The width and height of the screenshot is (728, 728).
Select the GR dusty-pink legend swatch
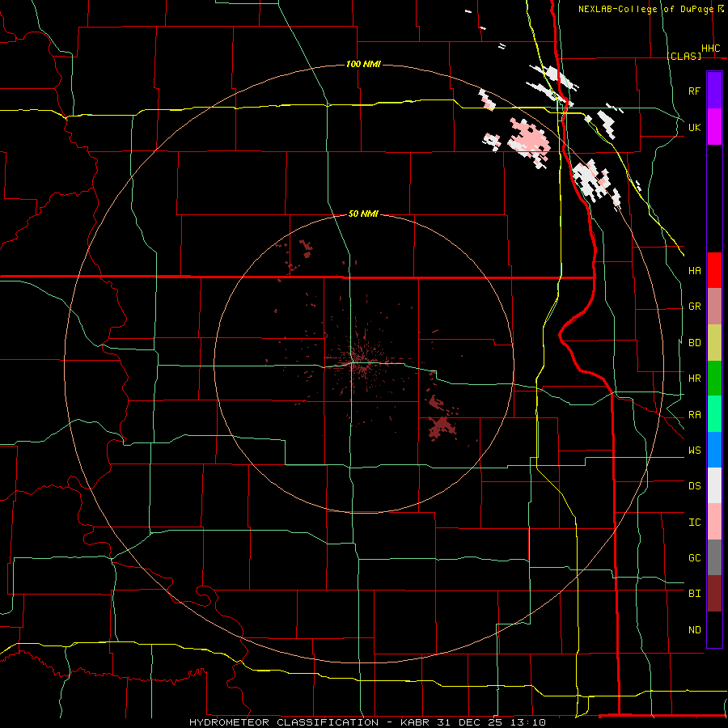[714, 307]
